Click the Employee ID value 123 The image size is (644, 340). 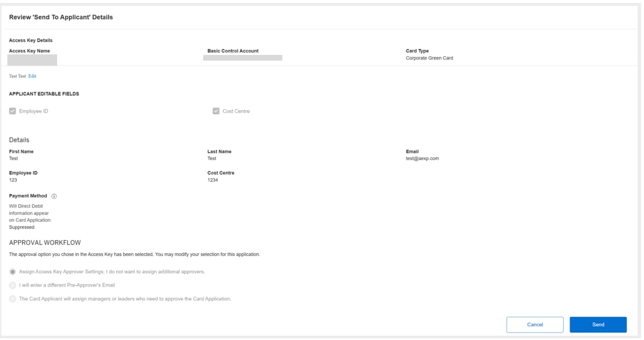point(12,179)
